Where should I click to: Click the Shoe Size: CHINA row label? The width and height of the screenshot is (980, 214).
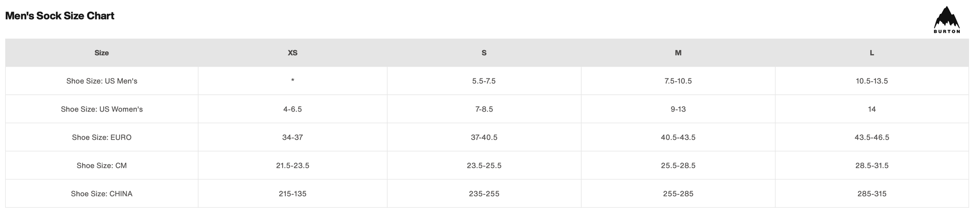click(101, 194)
